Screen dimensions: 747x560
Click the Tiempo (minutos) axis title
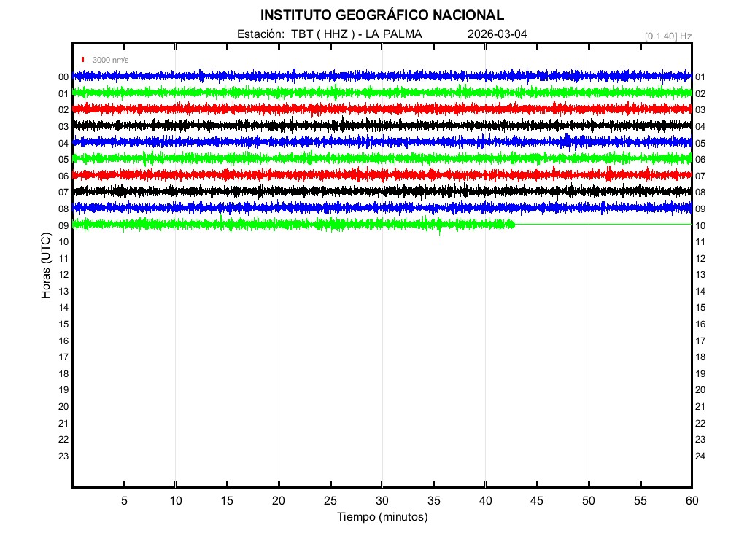382,517
